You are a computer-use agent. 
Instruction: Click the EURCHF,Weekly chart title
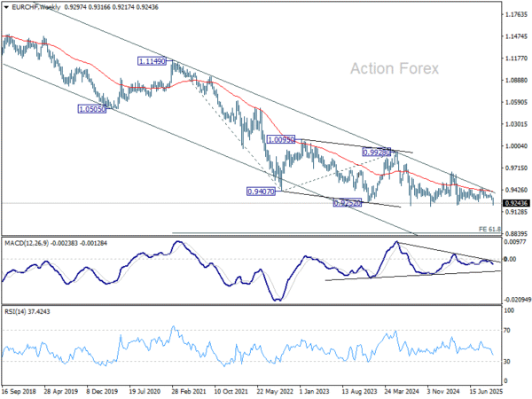[32, 7]
